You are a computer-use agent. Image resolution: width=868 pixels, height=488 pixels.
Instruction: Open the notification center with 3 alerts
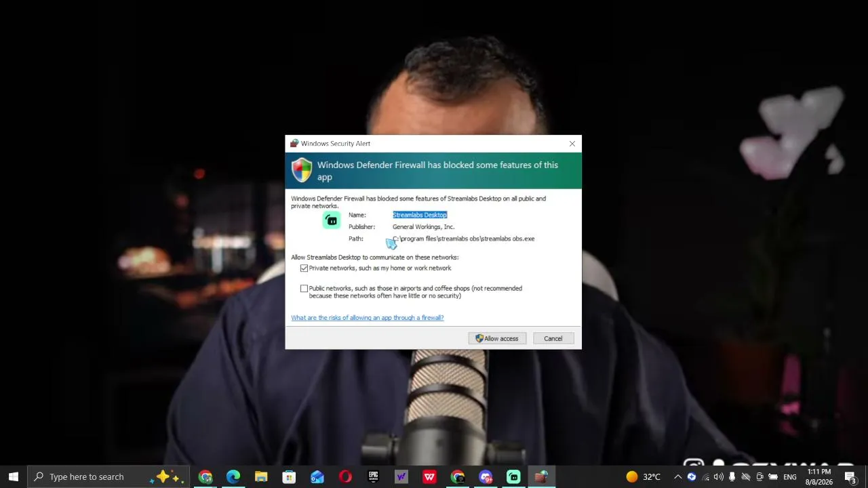coord(850,476)
